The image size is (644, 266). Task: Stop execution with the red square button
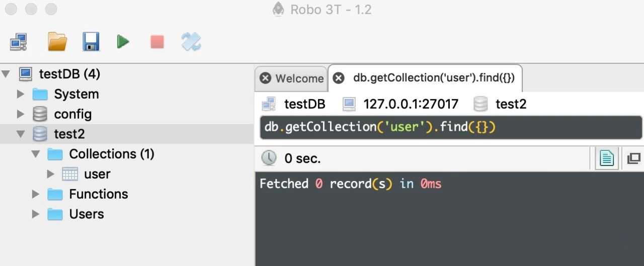157,42
